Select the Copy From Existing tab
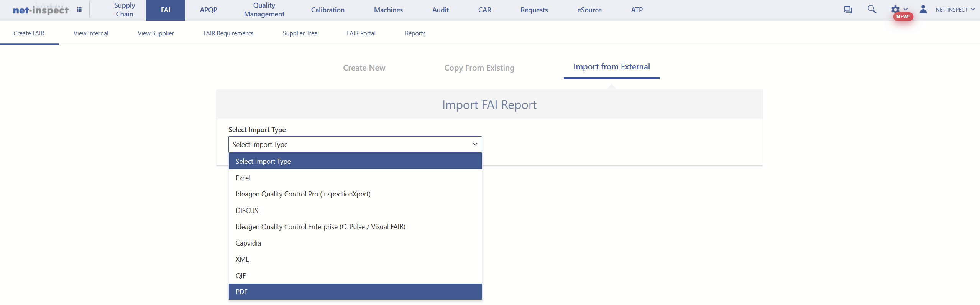The image size is (980, 305). coord(479,68)
